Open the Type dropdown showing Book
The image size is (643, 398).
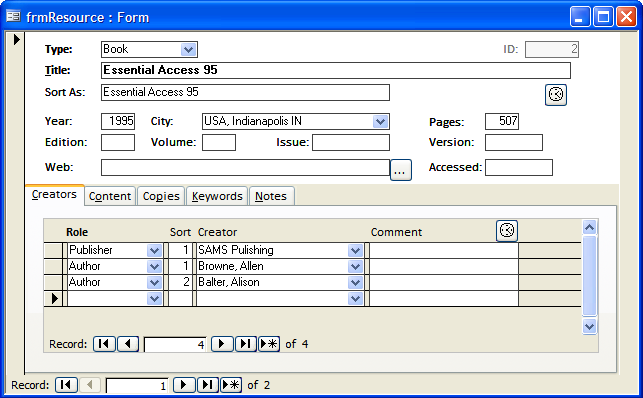point(188,50)
